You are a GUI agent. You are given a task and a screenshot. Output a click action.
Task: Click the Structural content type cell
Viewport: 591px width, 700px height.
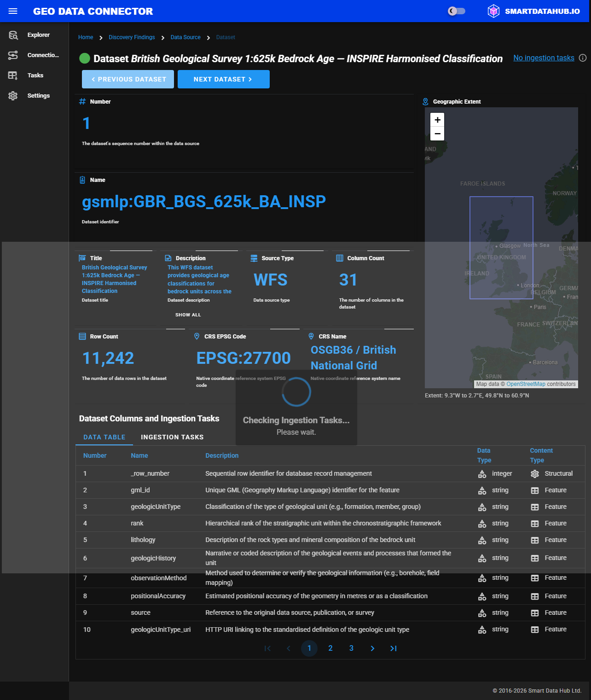tap(551, 473)
